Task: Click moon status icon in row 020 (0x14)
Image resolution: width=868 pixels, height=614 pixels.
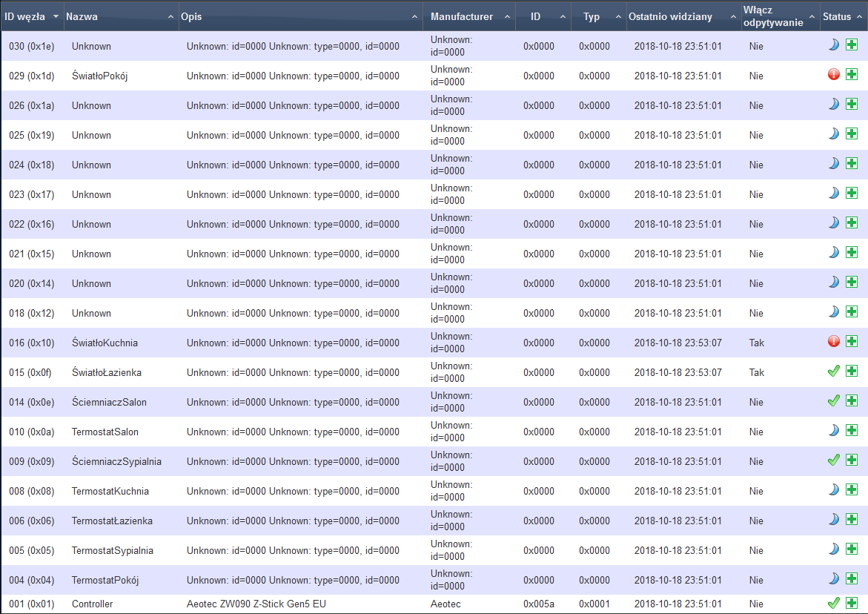Action: tap(833, 282)
